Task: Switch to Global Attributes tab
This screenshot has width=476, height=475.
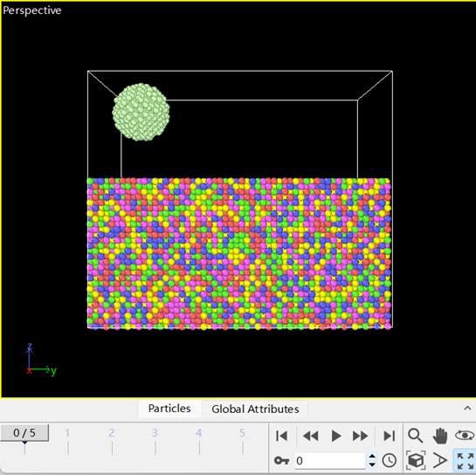Action: pos(255,410)
